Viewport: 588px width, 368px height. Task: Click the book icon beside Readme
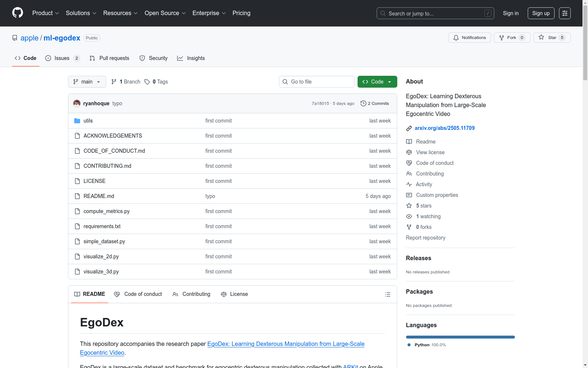[x=409, y=142]
